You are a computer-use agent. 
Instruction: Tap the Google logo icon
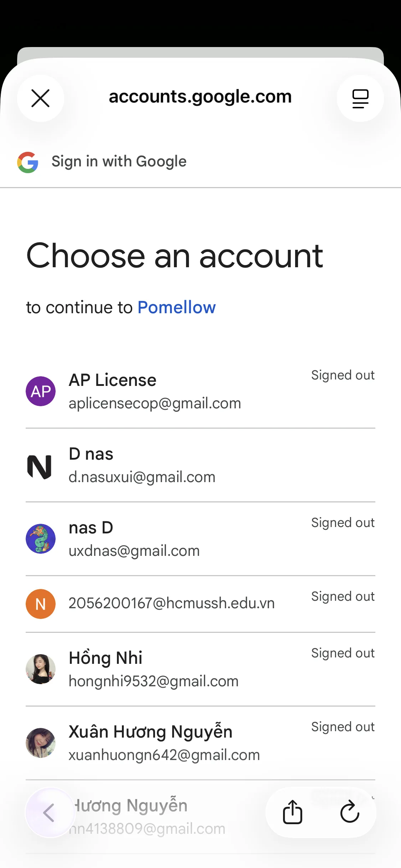(28, 162)
